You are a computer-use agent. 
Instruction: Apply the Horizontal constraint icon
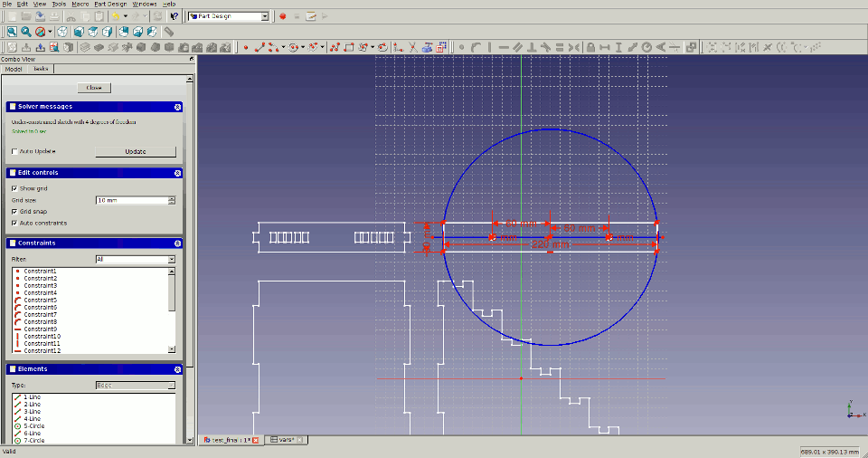pyautogui.click(x=504, y=48)
